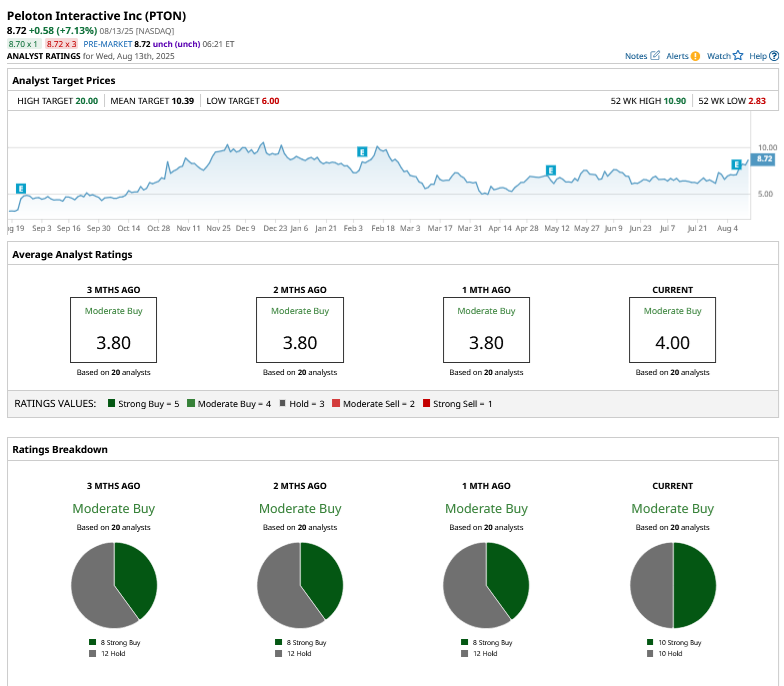Click the Strong Sell = 1 red swatch
Image resolution: width=784 pixels, height=686 pixels.
click(x=426, y=403)
